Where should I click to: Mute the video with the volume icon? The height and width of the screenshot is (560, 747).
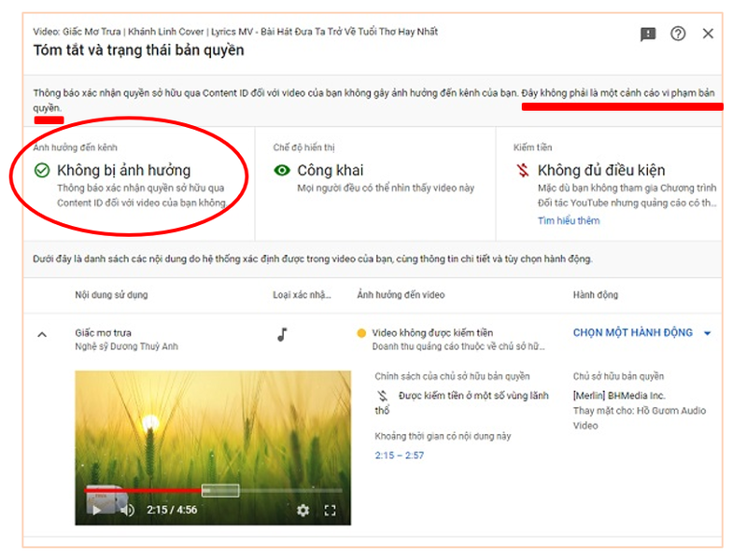(x=125, y=511)
